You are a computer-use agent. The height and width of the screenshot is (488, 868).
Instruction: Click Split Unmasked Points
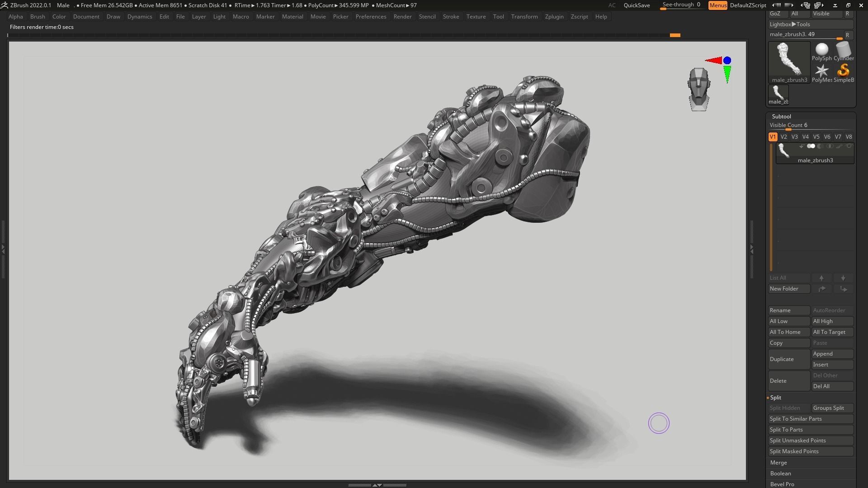point(797,440)
